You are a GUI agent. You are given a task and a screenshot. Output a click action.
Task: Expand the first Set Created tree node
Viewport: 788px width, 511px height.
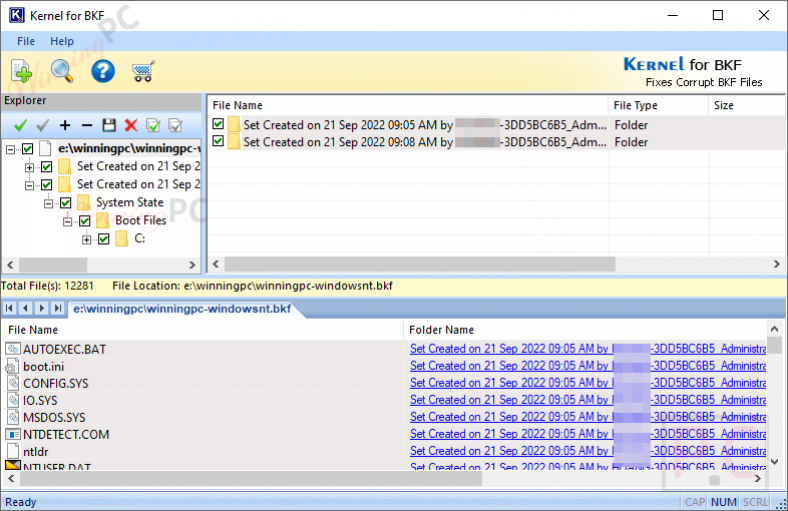pyautogui.click(x=30, y=167)
